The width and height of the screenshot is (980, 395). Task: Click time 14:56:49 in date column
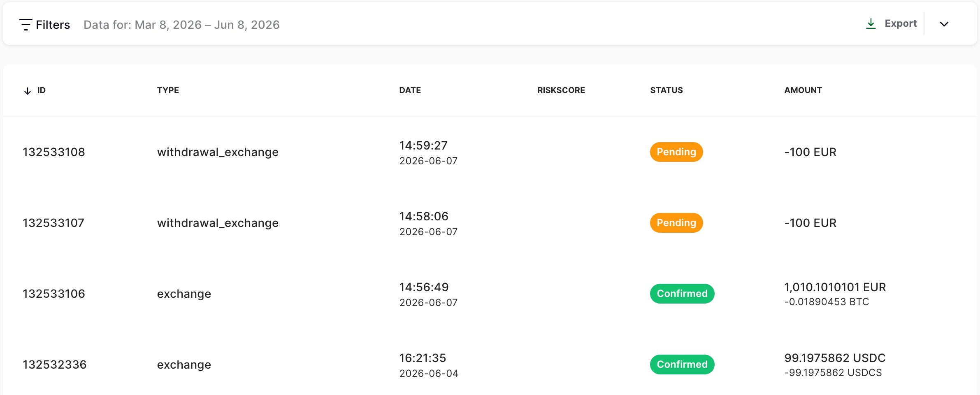click(x=424, y=287)
